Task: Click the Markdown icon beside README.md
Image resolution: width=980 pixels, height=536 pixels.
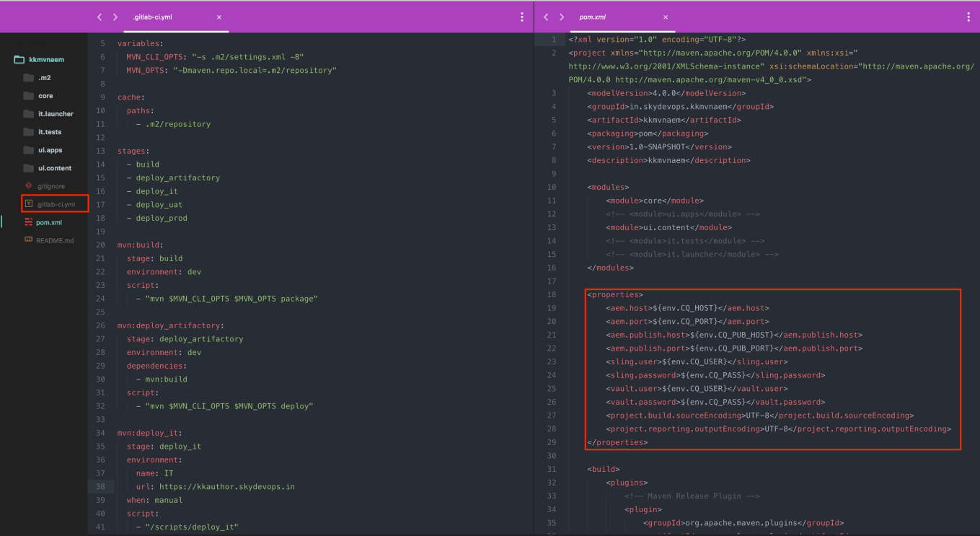Action: click(29, 240)
